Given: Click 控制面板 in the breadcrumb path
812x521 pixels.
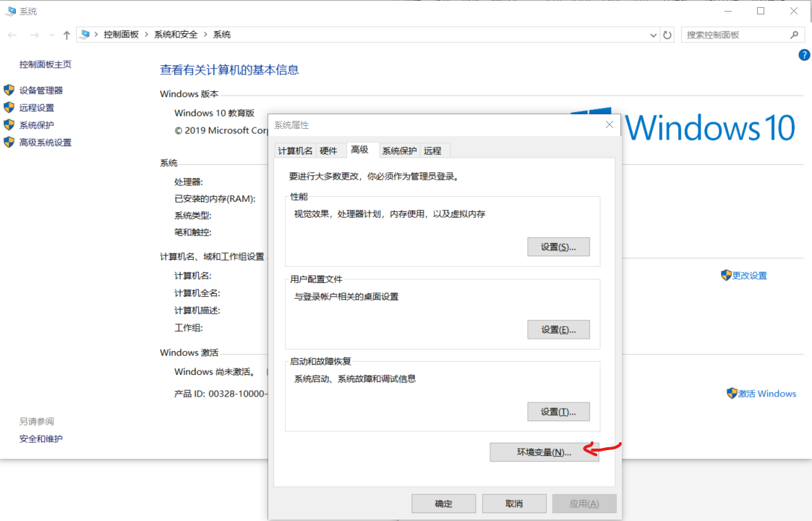Looking at the screenshot, I should (x=121, y=34).
